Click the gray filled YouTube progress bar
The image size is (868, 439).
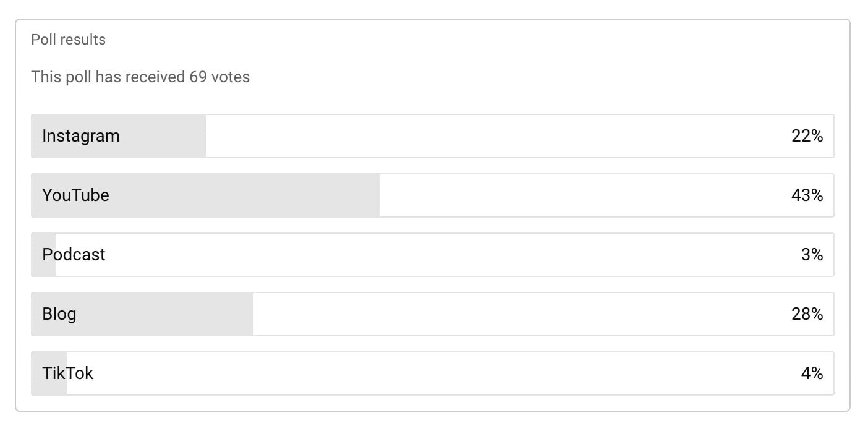206,195
